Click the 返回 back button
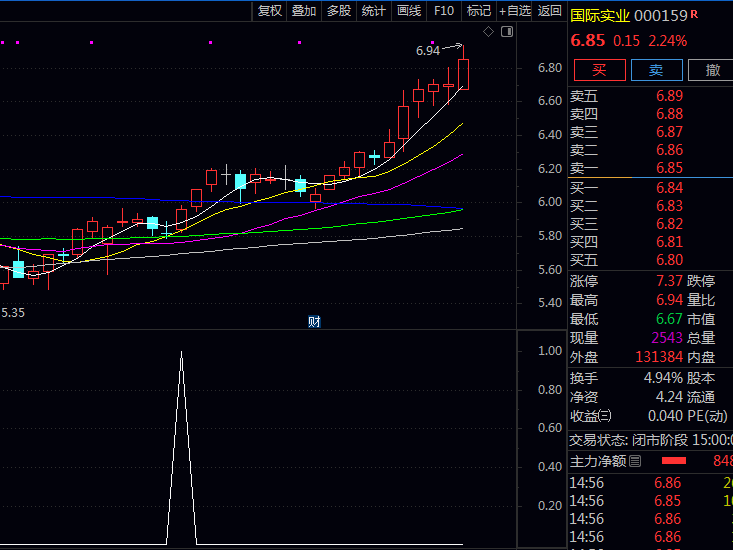 [550, 11]
